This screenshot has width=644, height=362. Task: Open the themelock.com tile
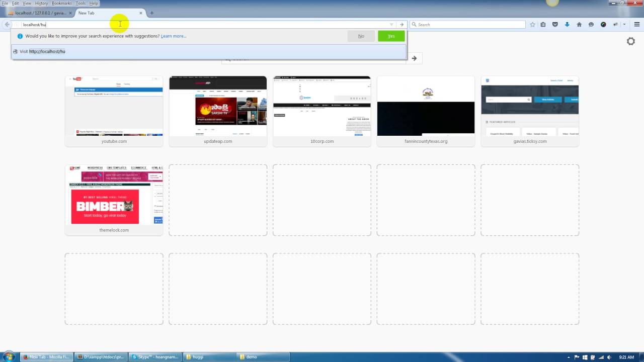tap(114, 200)
